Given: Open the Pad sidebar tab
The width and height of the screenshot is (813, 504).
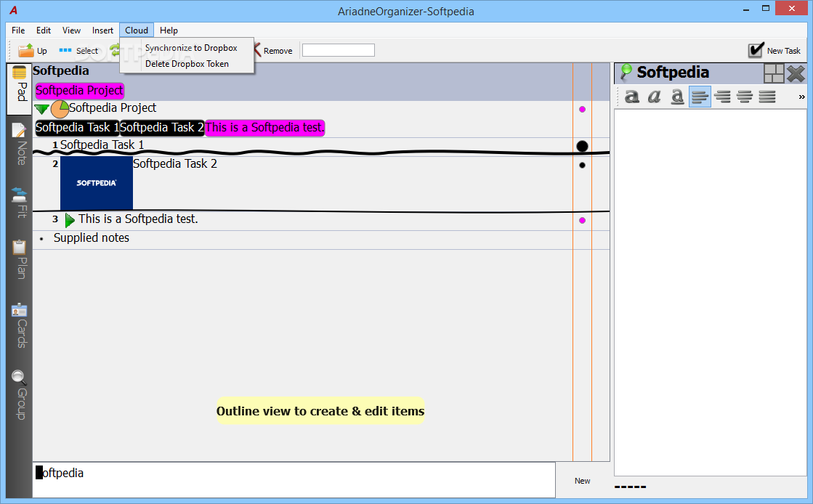Looking at the screenshot, I should click(x=20, y=89).
